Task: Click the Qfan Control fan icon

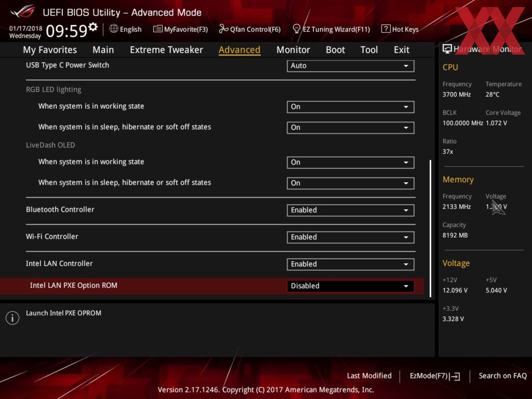Action: tap(223, 29)
